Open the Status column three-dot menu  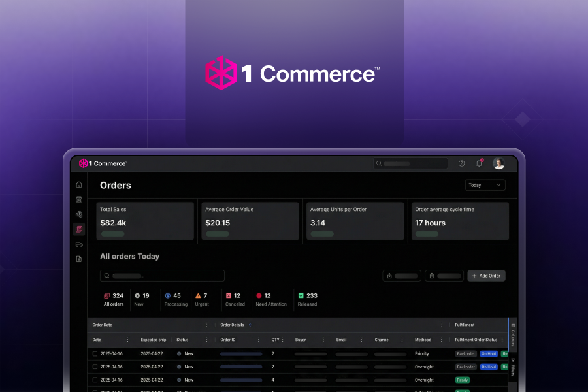click(x=206, y=340)
